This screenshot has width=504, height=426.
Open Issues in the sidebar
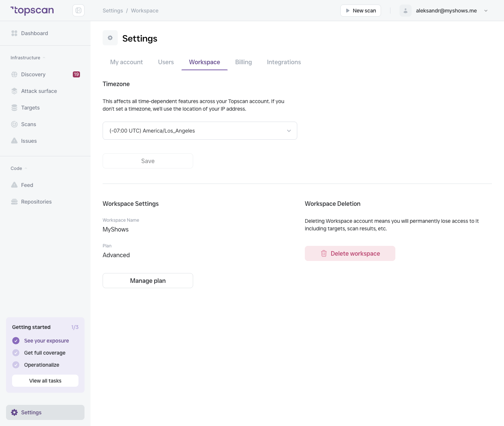pos(45,141)
